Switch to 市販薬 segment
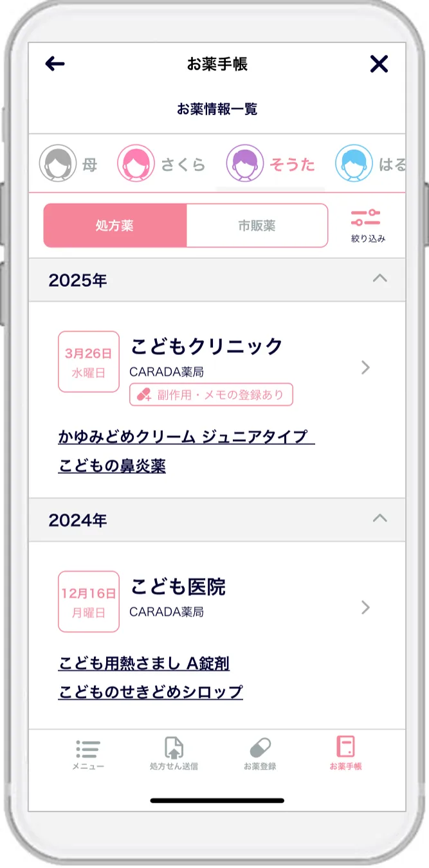Screen dimensions: 429x868 [x=257, y=226]
